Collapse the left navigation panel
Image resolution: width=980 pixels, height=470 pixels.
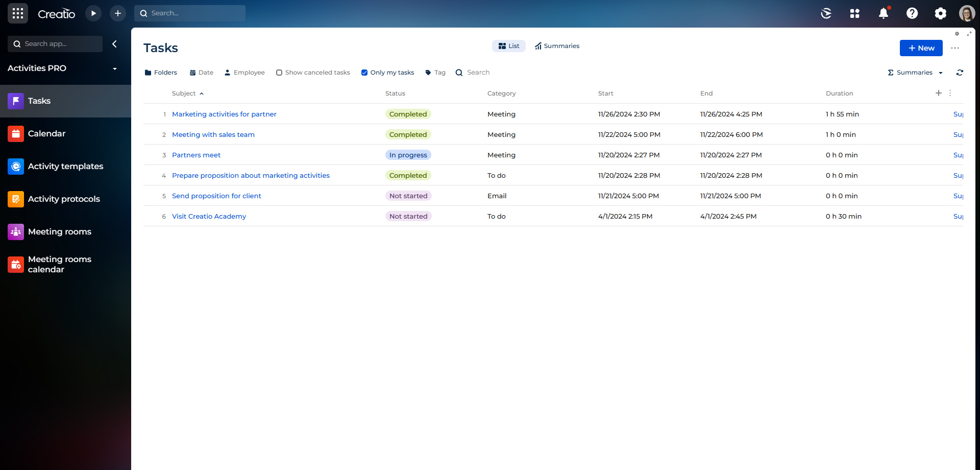[114, 44]
